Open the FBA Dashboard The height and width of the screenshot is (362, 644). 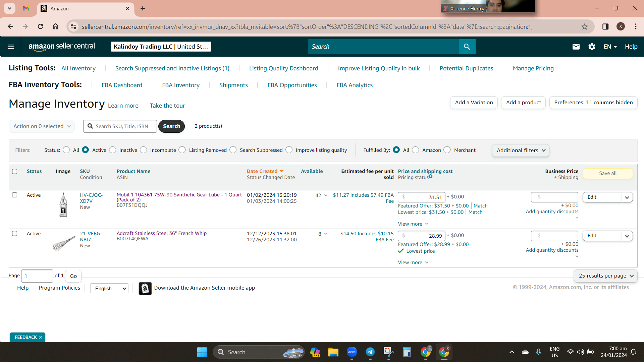point(122,85)
